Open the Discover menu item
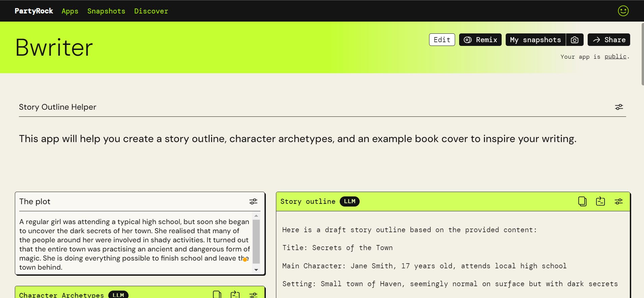Image resolution: width=644 pixels, height=298 pixels. (151, 11)
